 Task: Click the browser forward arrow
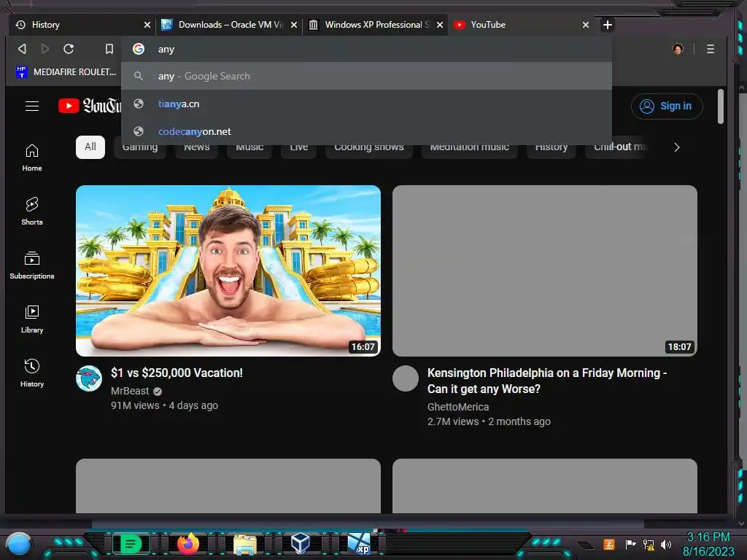(x=44, y=49)
